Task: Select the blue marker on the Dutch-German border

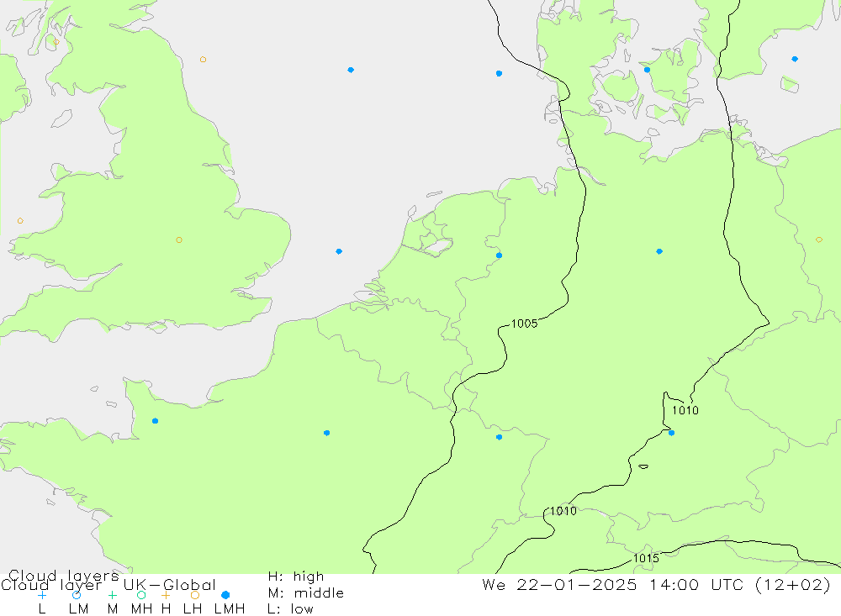Action: 499,255
